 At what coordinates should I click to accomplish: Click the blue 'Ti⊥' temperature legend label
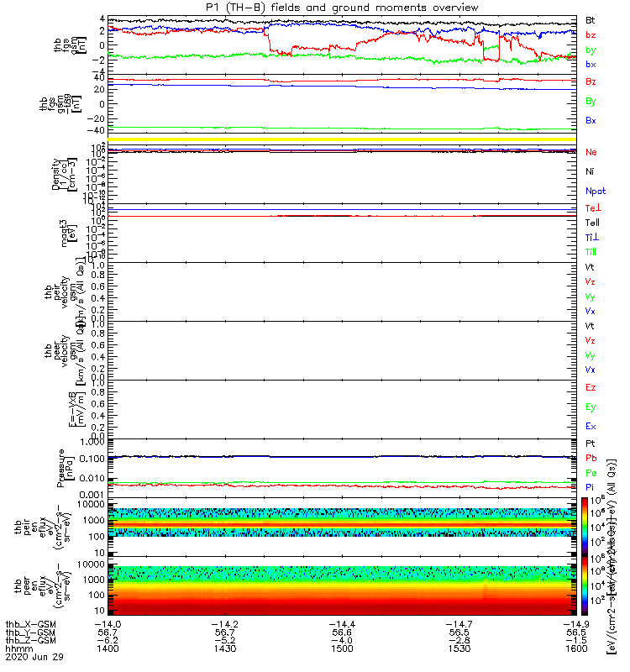(x=592, y=237)
